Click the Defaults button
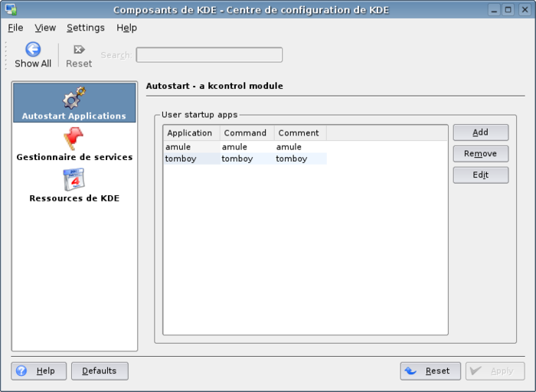 tap(100, 371)
